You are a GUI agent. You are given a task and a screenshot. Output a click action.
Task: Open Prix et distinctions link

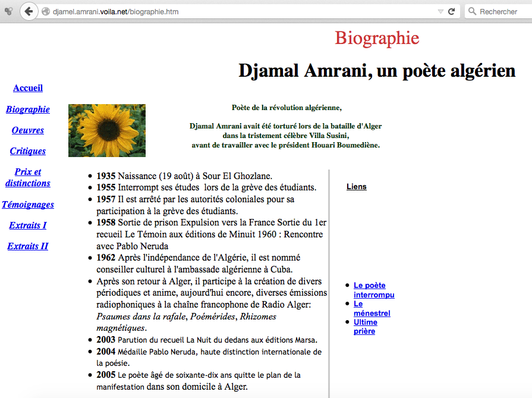click(28, 177)
